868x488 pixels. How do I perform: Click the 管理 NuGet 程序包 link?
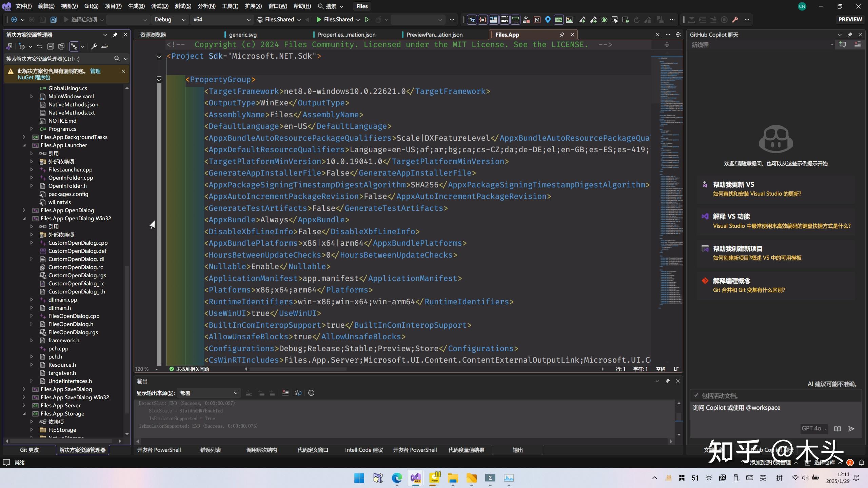click(95, 71)
